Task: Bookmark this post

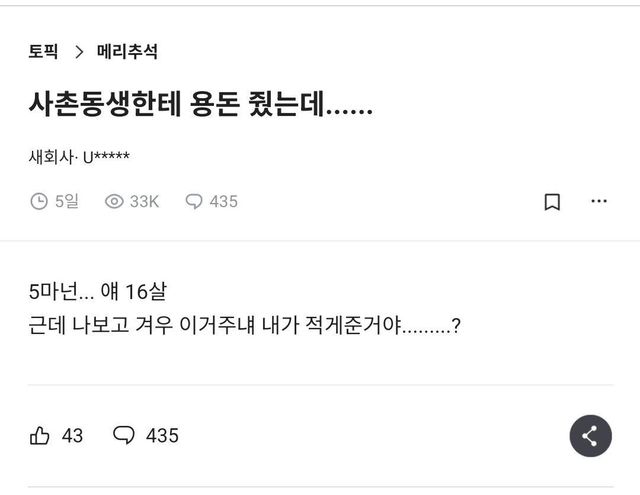Action: tap(551, 201)
